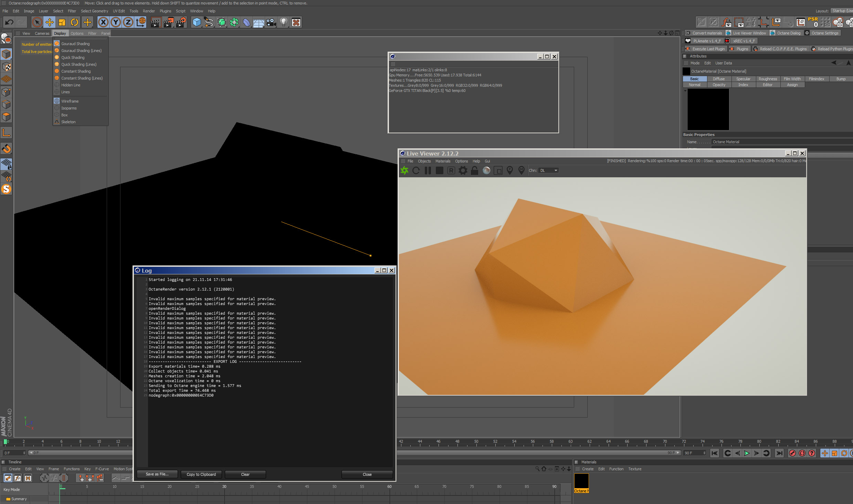The width and height of the screenshot is (853, 504).
Task: Select the Rotate tool in top toolbar
Action: pos(74,22)
